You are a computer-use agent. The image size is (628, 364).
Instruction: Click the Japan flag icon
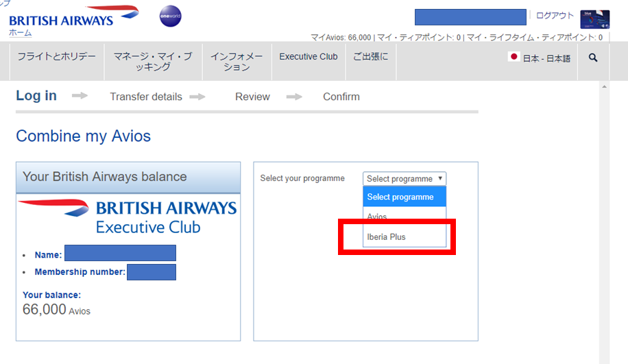(514, 56)
